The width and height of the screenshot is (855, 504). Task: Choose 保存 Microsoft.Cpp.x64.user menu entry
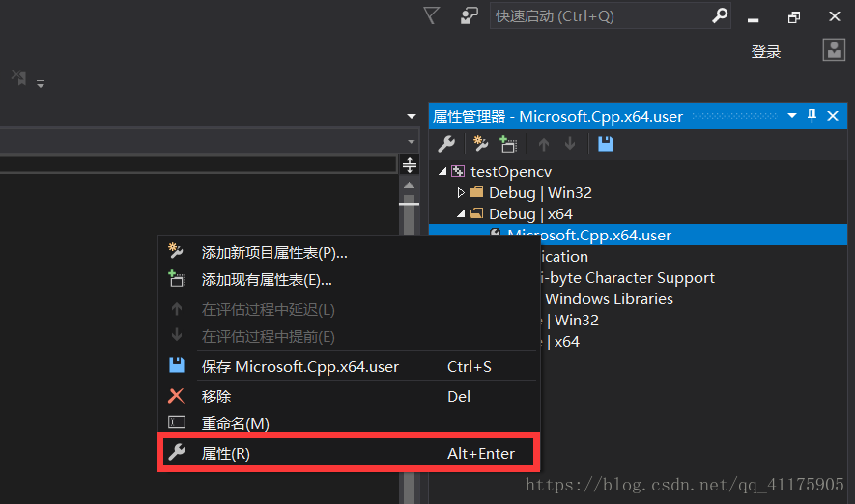click(349, 367)
